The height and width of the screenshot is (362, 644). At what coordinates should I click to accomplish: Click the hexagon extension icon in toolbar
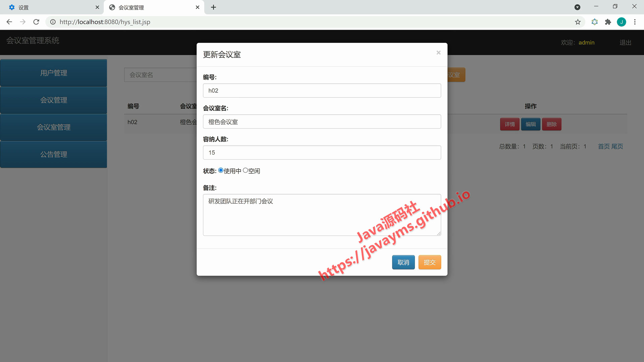(594, 22)
